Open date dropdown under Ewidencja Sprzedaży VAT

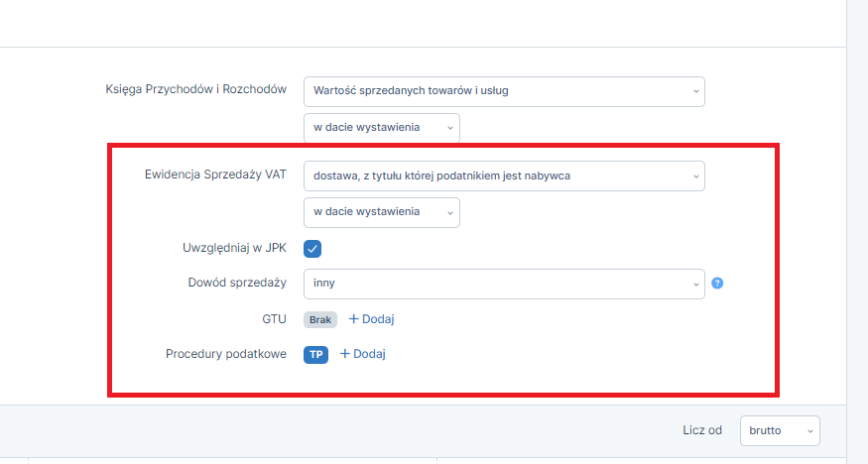point(381,212)
